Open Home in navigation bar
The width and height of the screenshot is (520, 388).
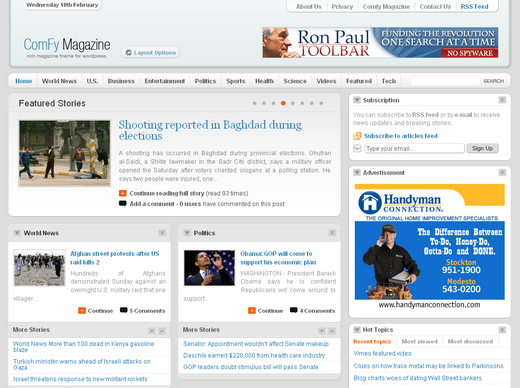tap(24, 81)
